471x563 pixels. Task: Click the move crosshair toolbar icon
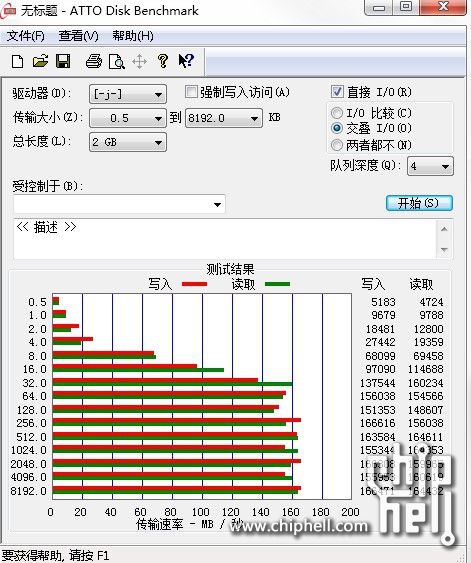coord(139,61)
